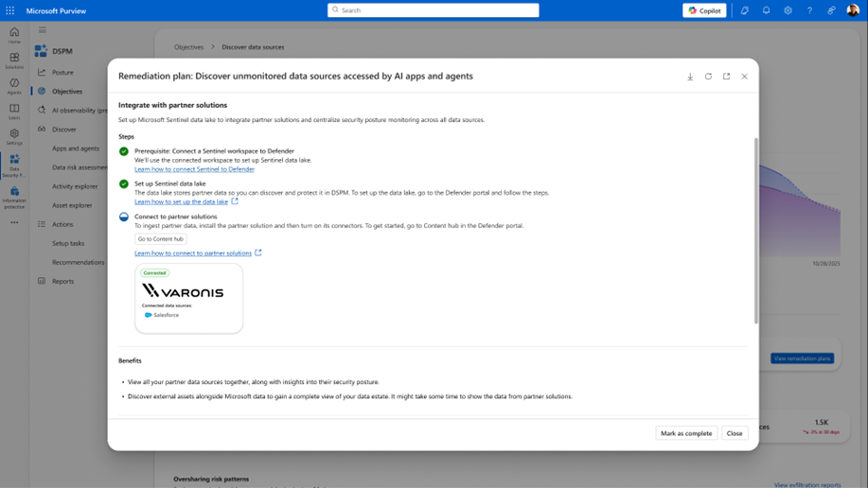Screen dimensions: 868x488
Task: Click the Close button at dialog bottom
Action: click(x=734, y=433)
